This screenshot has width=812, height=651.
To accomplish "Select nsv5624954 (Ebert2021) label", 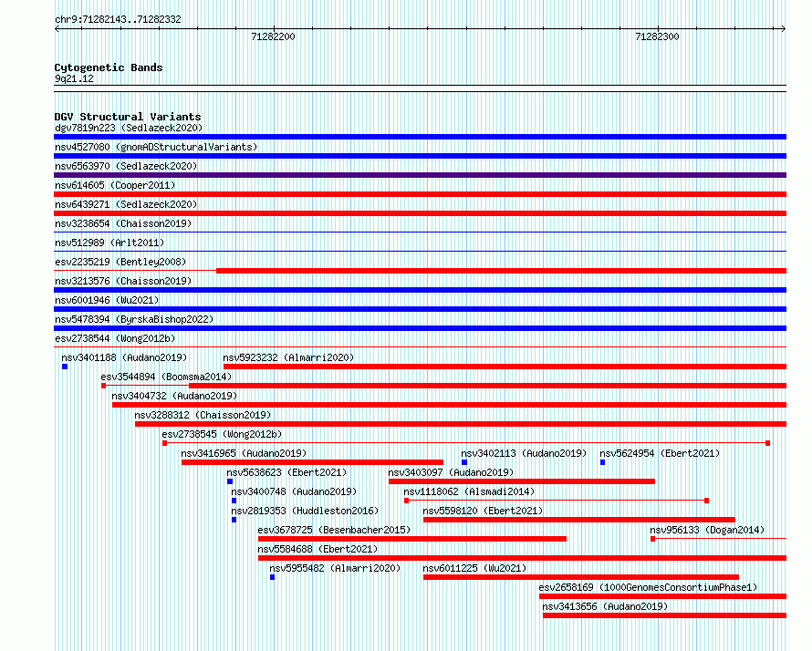I will point(660,453).
